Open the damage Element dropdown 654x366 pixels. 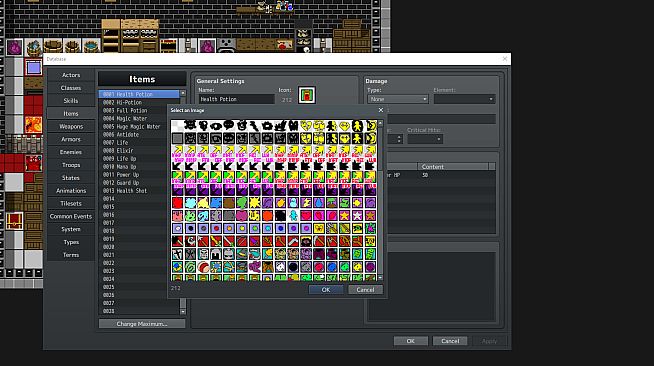click(464, 99)
